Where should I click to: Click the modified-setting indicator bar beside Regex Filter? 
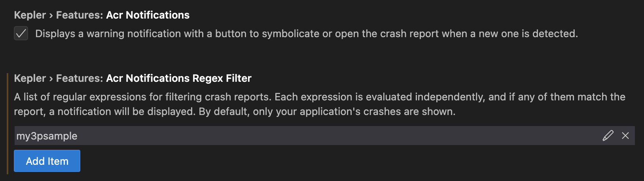pos(8,123)
